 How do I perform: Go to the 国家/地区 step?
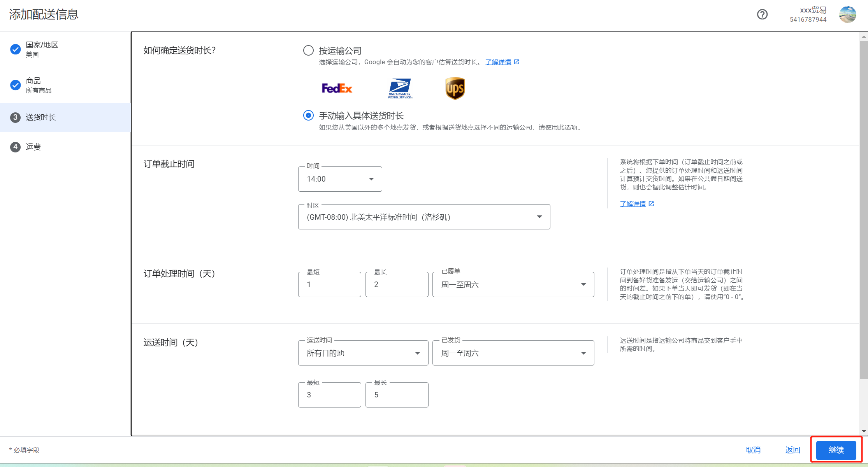tap(65, 49)
